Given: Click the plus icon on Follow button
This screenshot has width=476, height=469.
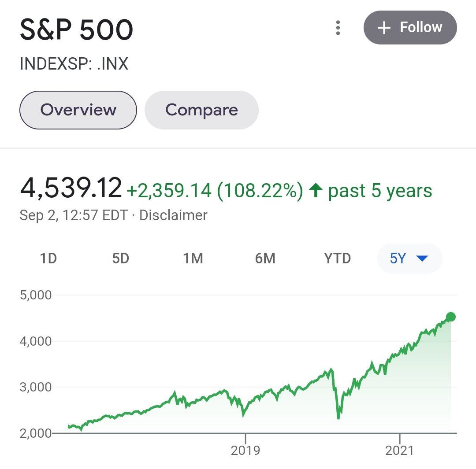Looking at the screenshot, I should pos(383,27).
